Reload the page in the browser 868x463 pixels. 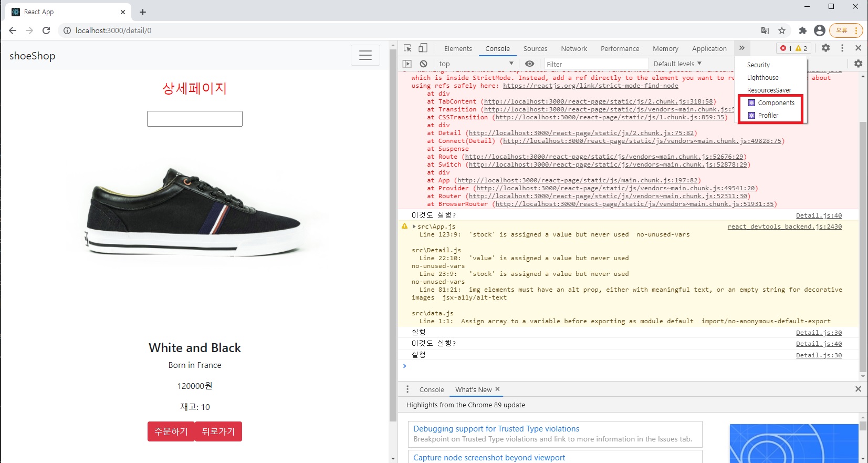[46, 30]
